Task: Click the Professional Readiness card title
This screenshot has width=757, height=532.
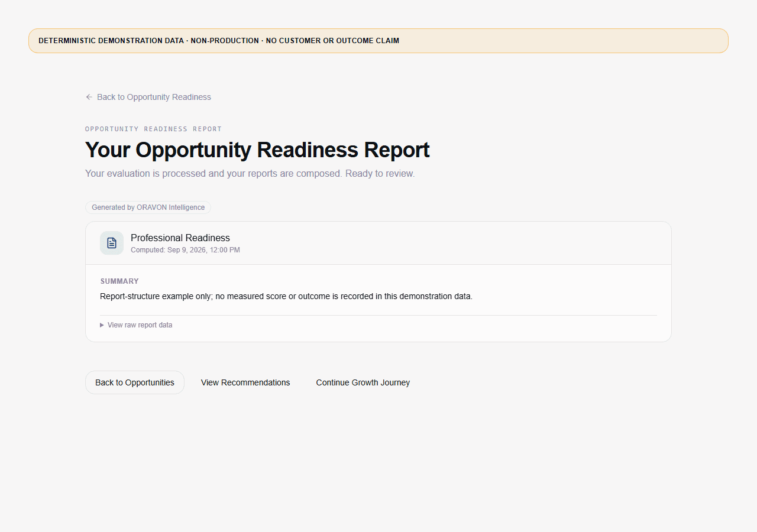Action: 180,238
